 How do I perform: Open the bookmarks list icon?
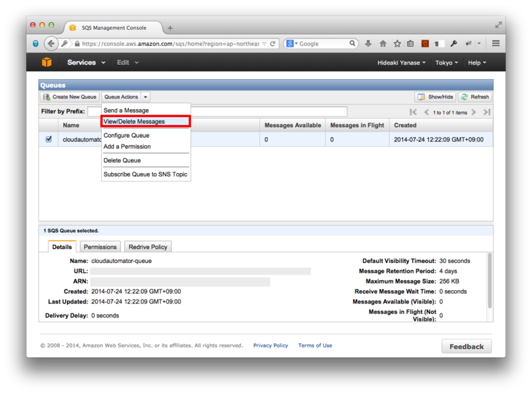point(410,43)
